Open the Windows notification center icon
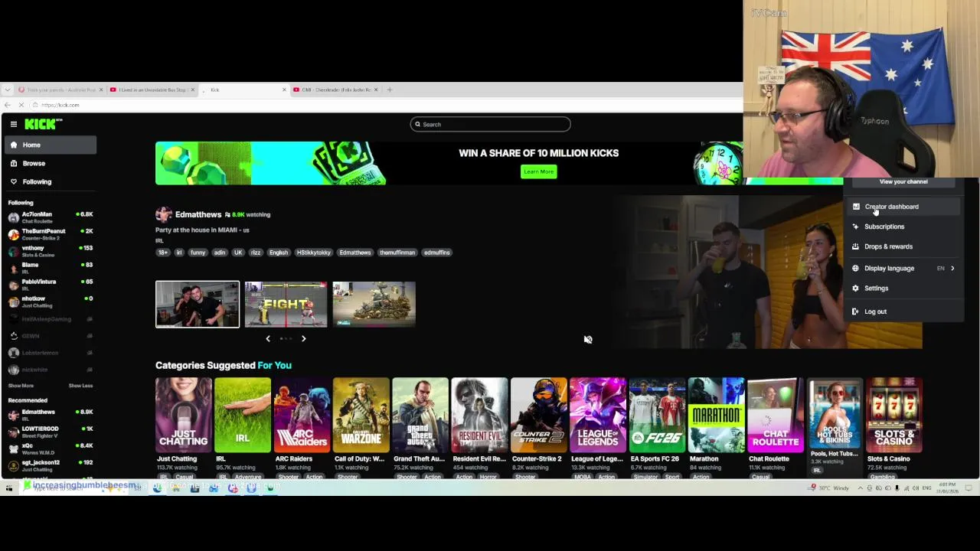The image size is (980, 551). click(x=969, y=487)
